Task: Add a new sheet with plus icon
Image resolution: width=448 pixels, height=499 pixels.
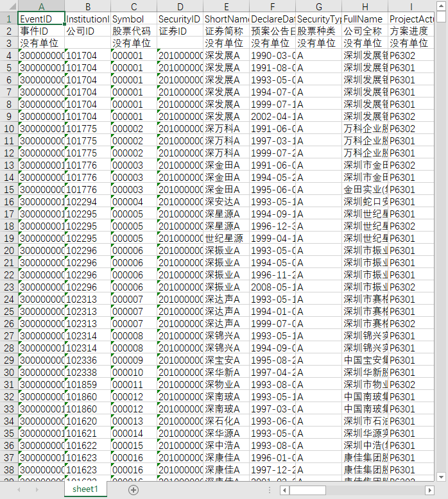Action: 134,490
